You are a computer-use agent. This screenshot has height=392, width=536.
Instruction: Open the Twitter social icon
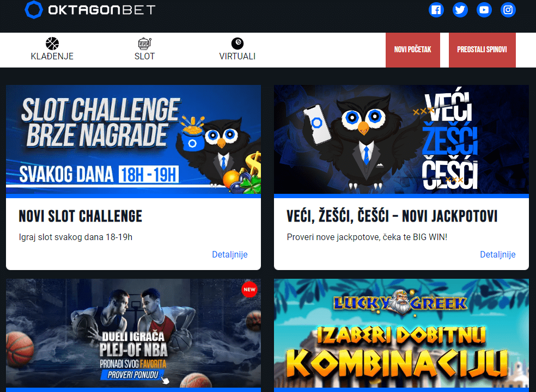point(460,10)
